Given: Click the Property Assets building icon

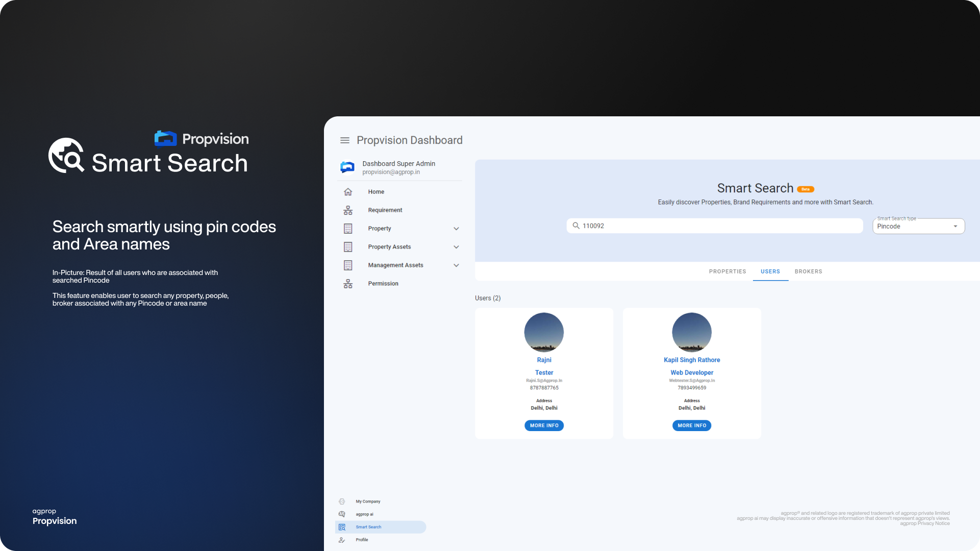Looking at the screenshot, I should pyautogui.click(x=348, y=247).
